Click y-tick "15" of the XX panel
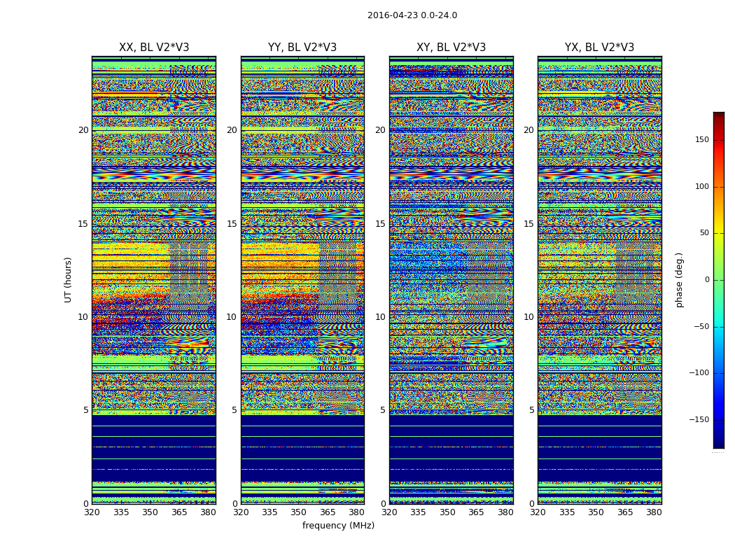The height and width of the screenshot is (560, 735). [x=83, y=224]
